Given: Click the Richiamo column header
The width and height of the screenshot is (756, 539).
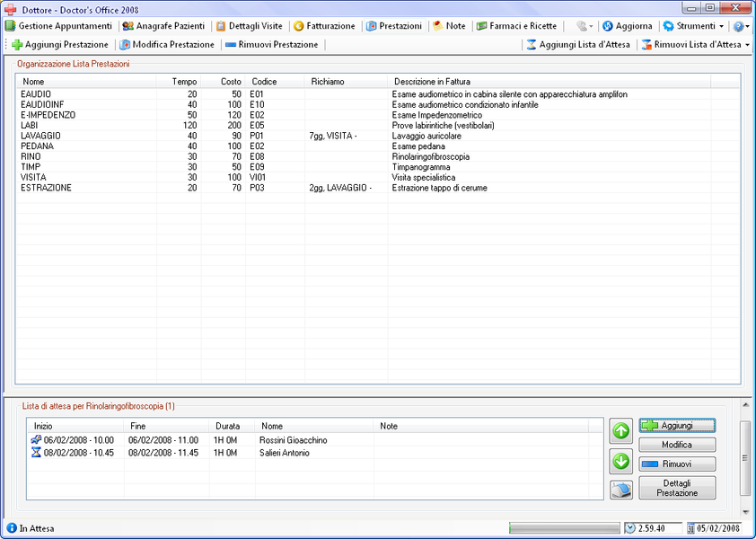Looking at the screenshot, I should [x=346, y=82].
